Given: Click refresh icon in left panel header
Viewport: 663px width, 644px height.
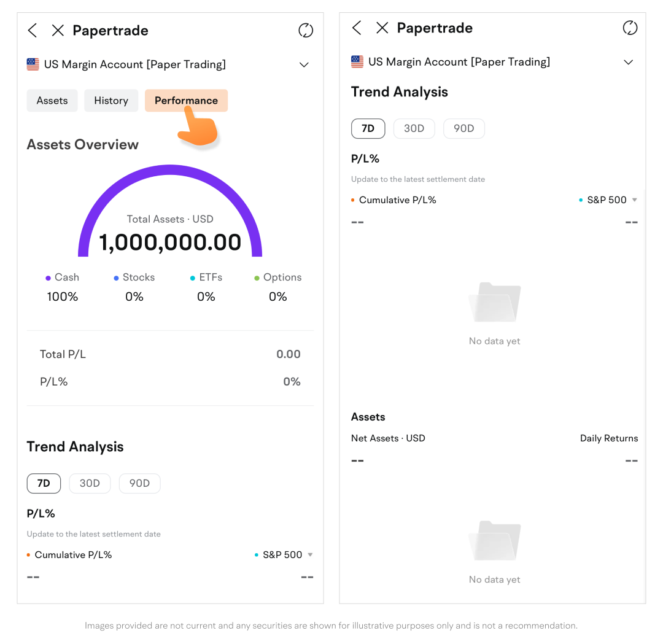Looking at the screenshot, I should (306, 31).
